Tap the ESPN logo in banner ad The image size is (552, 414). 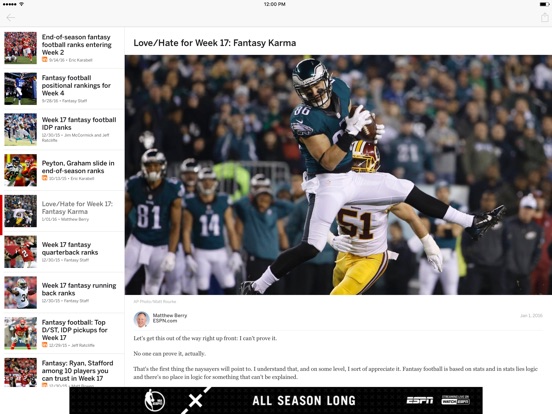click(x=419, y=400)
